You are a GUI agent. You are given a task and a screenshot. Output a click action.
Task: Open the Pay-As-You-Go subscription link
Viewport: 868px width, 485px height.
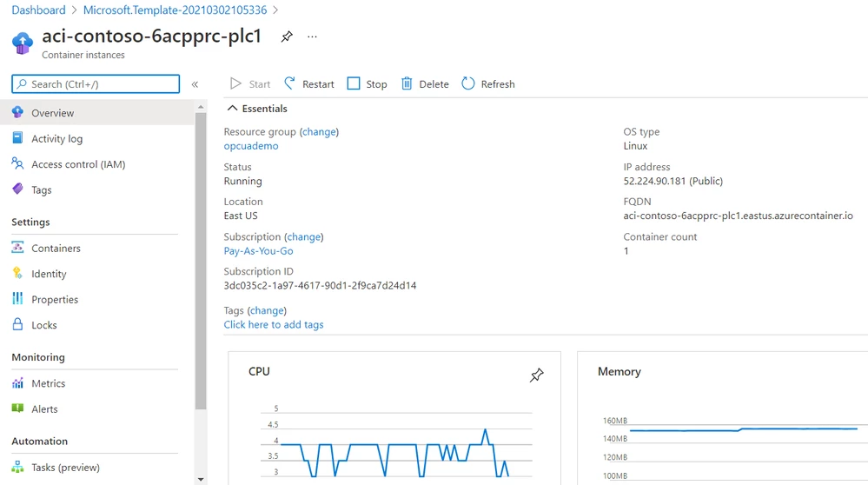pos(259,251)
